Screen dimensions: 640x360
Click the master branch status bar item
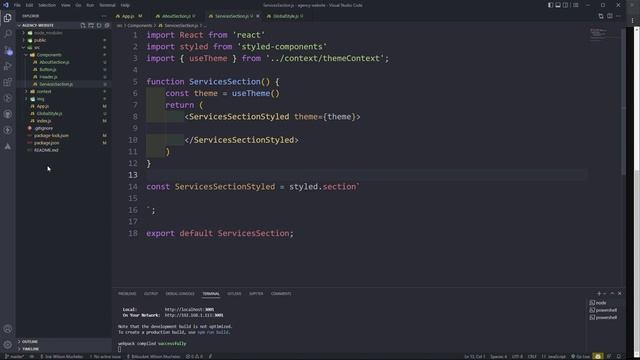click(15, 356)
